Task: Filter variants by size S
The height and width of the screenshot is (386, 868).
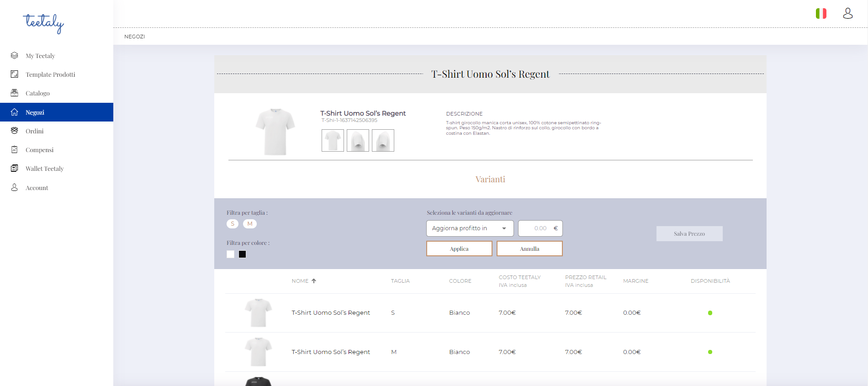Action: (233, 224)
